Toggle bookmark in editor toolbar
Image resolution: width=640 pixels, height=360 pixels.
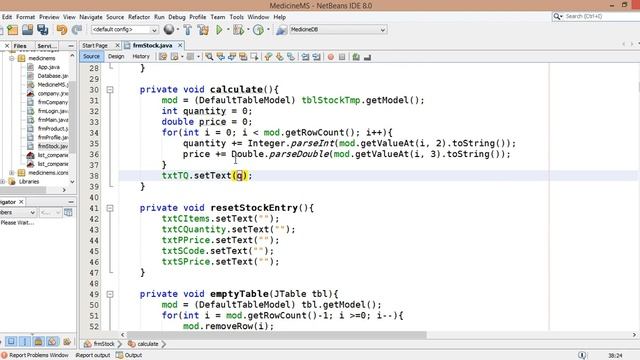pyautogui.click(x=291, y=57)
